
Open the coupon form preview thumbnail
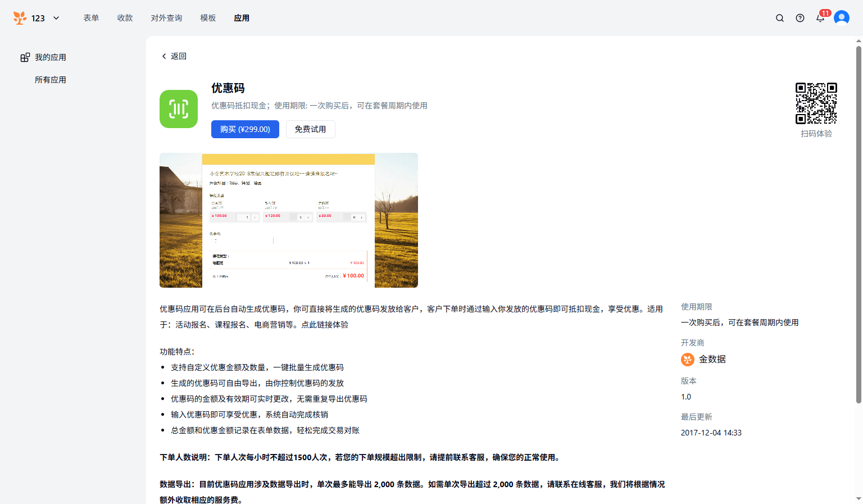(288, 220)
